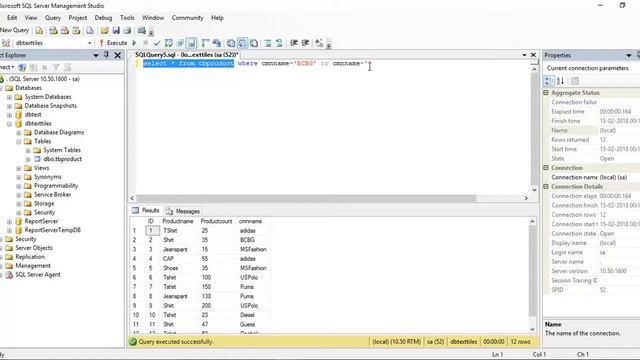Toggle Categorized view in Properties panel
The image size is (640, 360).
pyautogui.click(x=549, y=81)
